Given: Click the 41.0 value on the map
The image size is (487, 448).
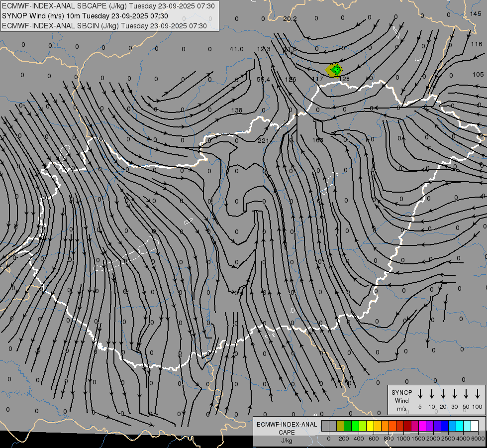Looking at the screenshot, I should (x=237, y=49).
